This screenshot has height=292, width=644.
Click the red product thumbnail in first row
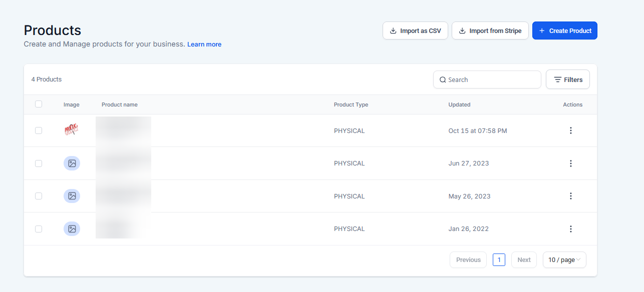(72, 130)
